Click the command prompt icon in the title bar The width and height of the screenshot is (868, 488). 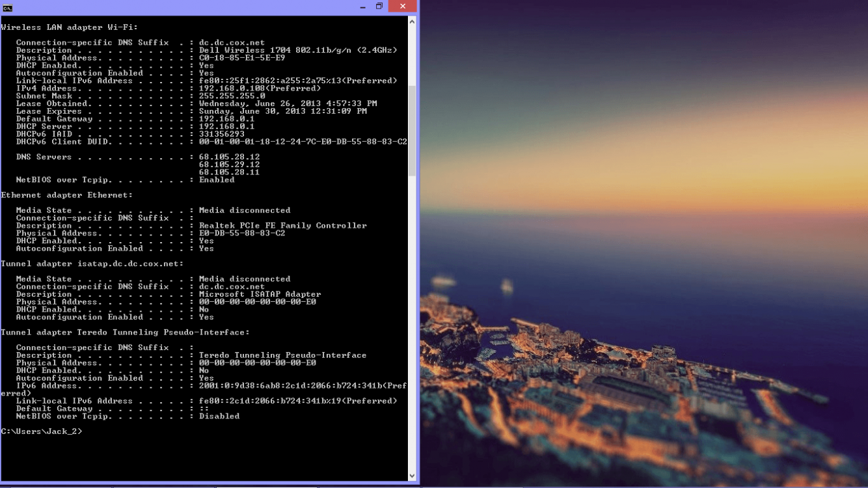8,6
